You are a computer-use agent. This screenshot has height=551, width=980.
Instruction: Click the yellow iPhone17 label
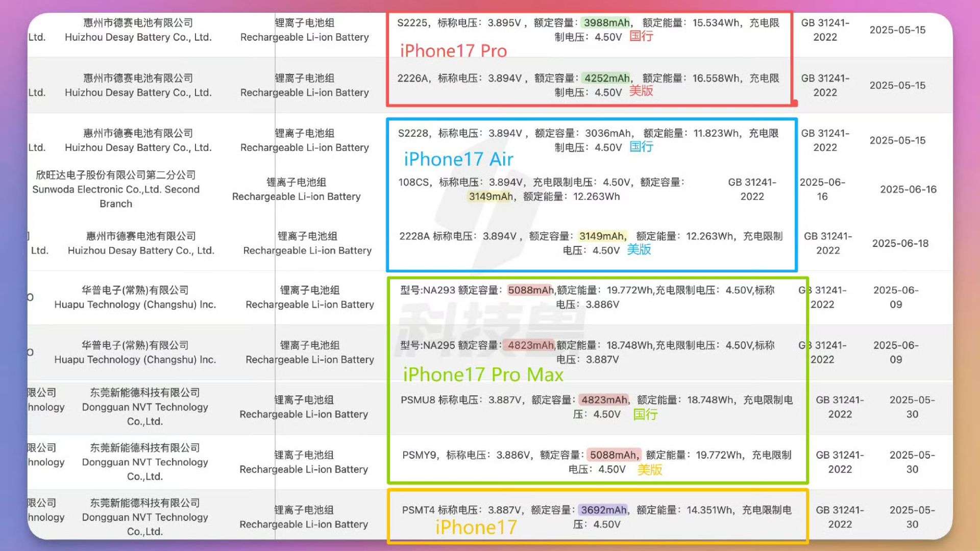tap(476, 527)
